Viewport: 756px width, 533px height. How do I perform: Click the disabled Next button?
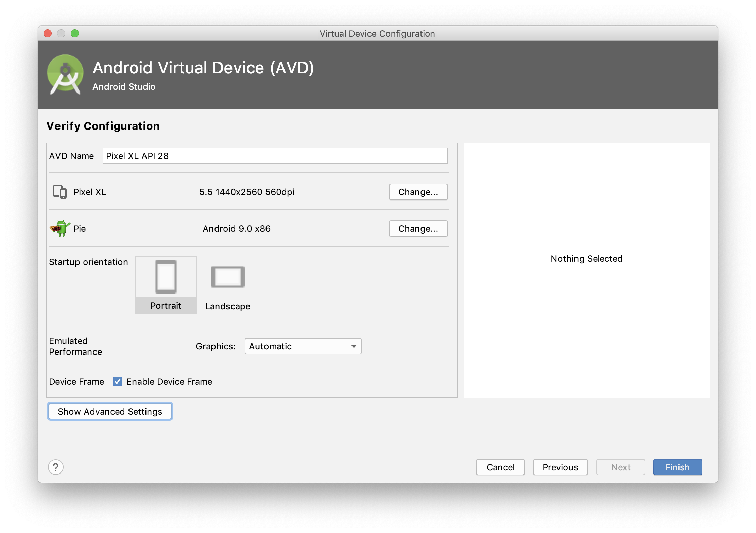pos(621,467)
